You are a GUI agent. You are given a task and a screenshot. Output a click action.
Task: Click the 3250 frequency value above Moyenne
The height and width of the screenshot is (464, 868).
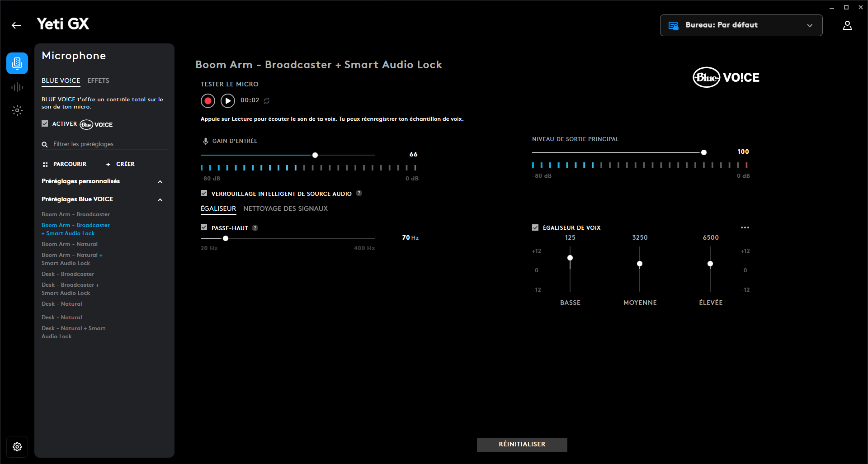click(640, 237)
